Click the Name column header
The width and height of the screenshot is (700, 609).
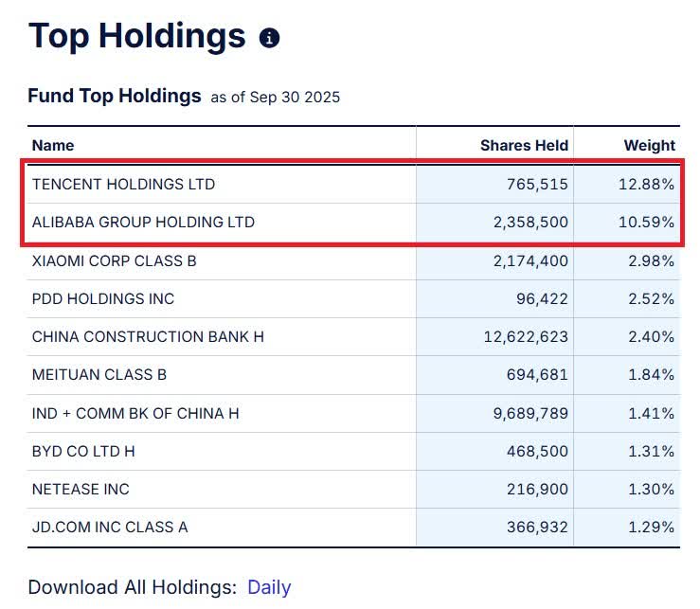tap(53, 145)
